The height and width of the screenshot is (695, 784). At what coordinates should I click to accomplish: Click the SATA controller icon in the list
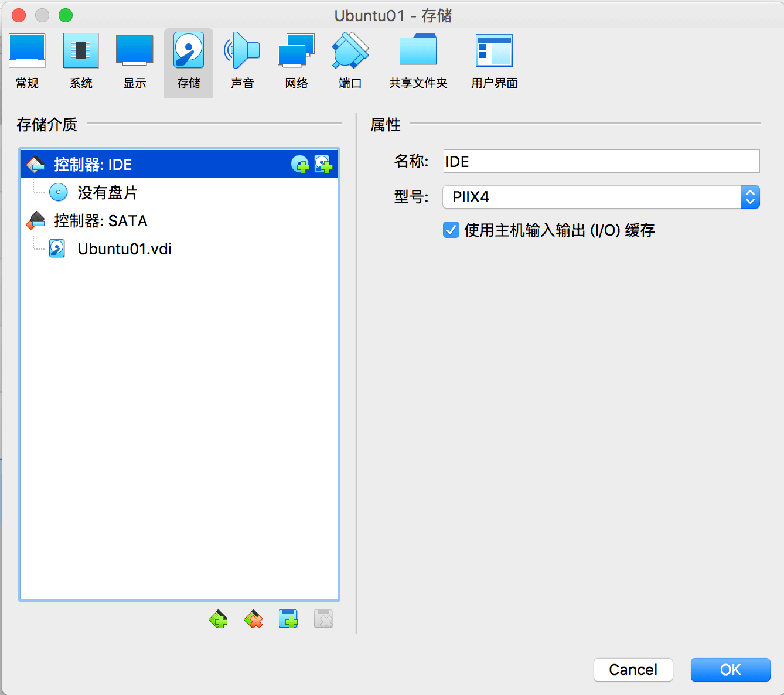click(x=36, y=220)
